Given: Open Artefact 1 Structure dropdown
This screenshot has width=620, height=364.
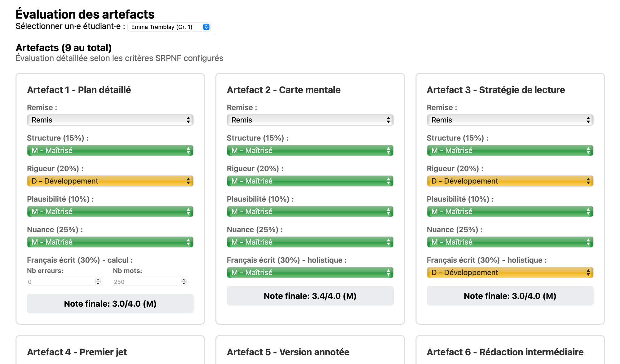Looking at the screenshot, I should pyautogui.click(x=110, y=150).
